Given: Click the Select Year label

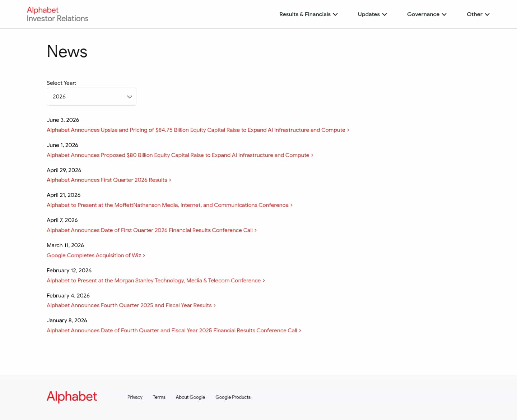Looking at the screenshot, I should [x=61, y=83].
